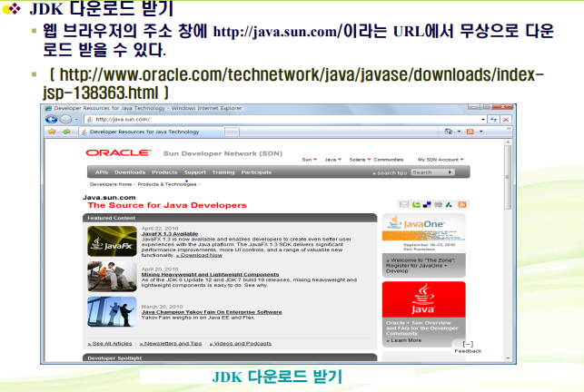Click the del.icio.us bookmark icon
This screenshot has height=392, width=584.
coord(427,204)
